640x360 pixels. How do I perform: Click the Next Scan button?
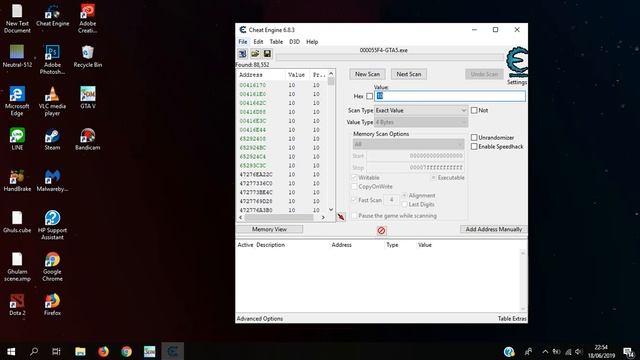(x=409, y=74)
